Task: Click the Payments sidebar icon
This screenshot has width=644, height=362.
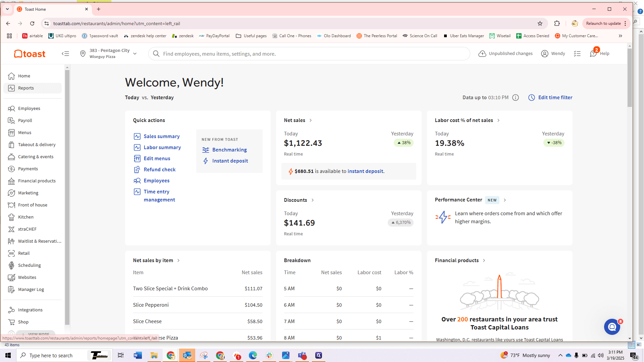Action: (11, 169)
